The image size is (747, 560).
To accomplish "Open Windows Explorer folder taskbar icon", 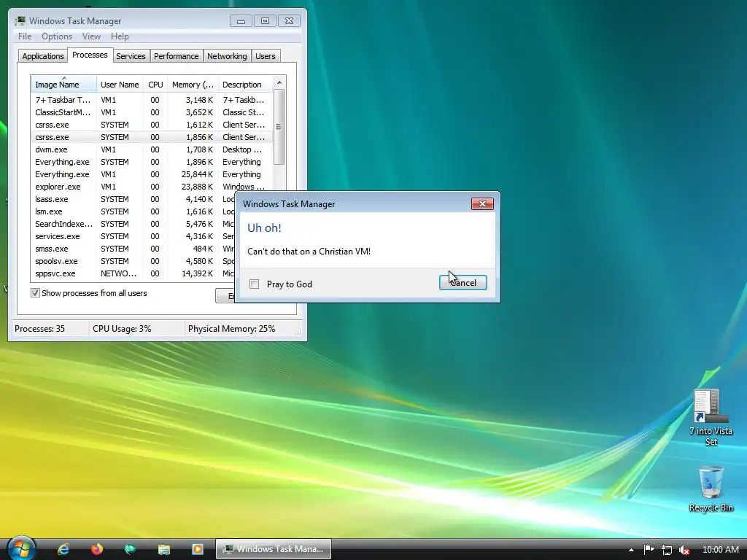I will 164,550.
